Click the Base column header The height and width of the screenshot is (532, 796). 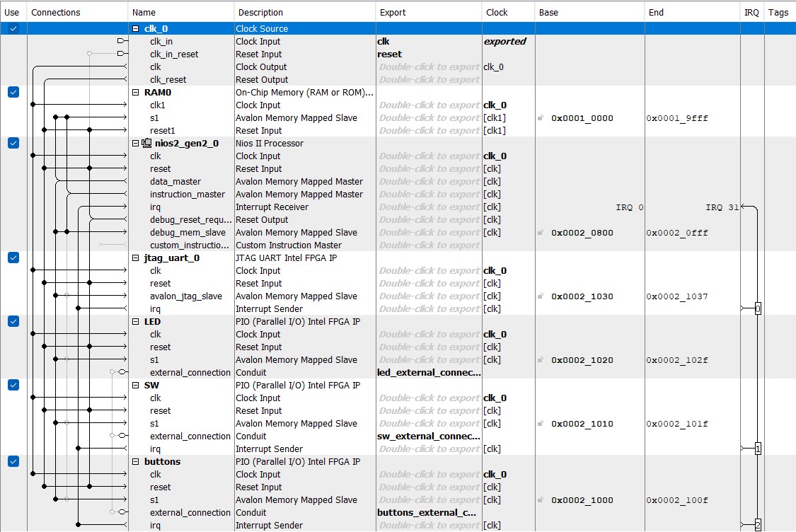click(589, 12)
